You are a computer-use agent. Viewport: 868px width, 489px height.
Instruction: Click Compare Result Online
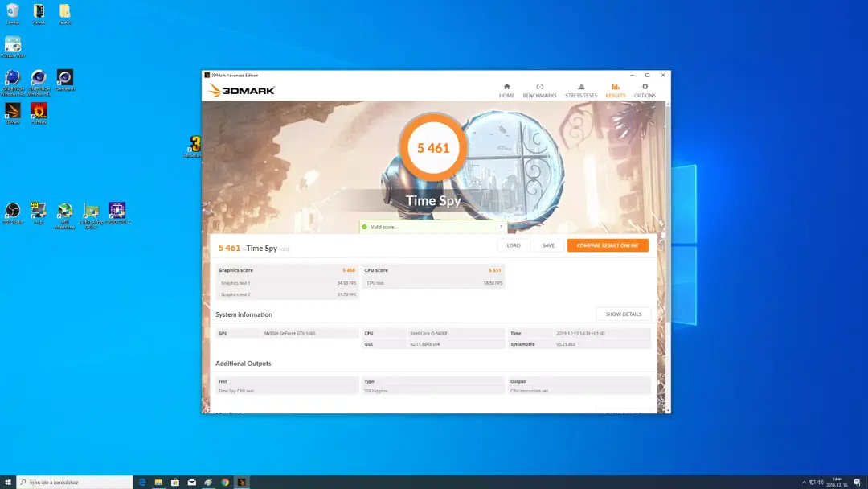point(608,245)
